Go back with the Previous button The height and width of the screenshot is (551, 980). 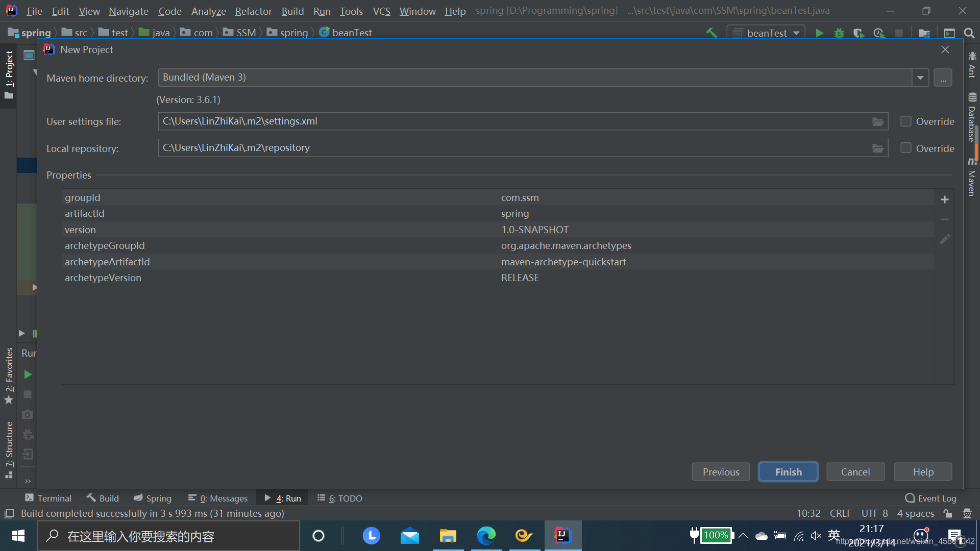click(x=721, y=472)
